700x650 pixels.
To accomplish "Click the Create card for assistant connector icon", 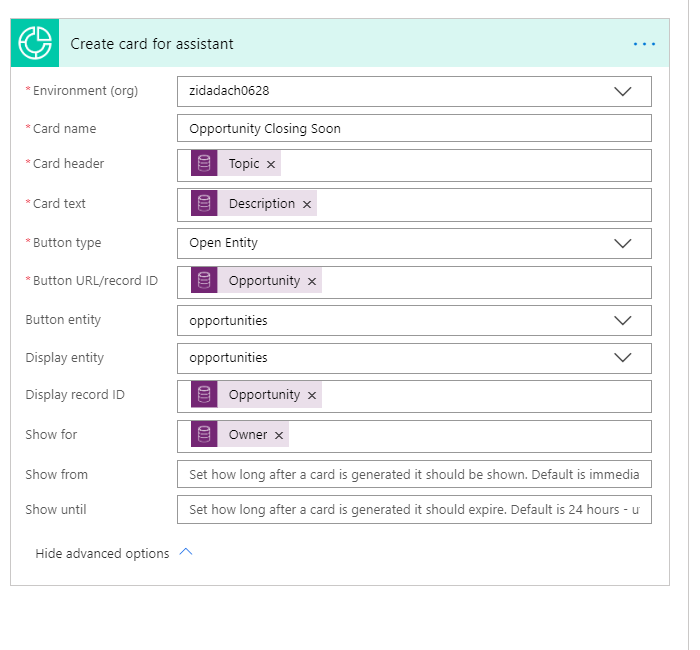I will pyautogui.click(x=34, y=43).
